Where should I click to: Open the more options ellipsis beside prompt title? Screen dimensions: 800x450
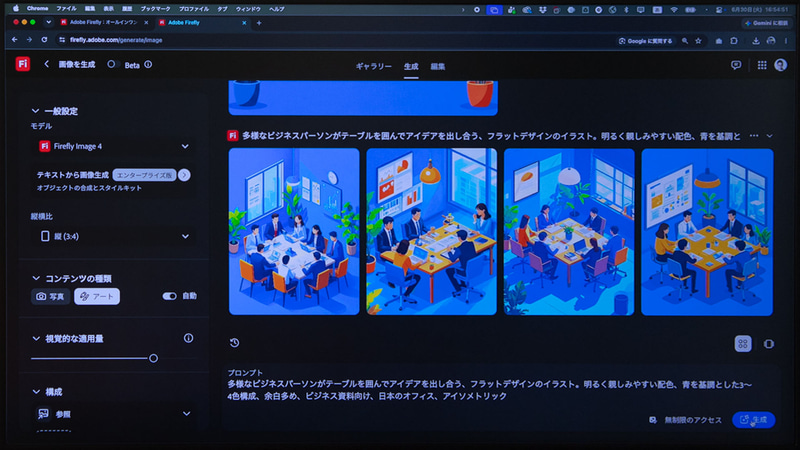(x=754, y=136)
